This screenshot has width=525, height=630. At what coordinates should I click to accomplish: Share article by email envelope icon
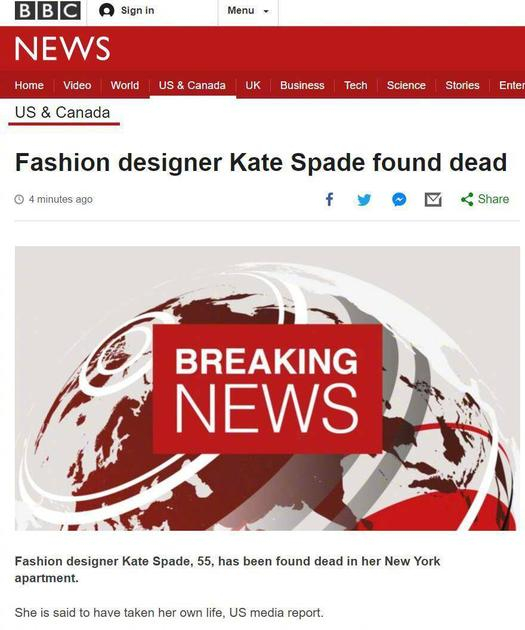433,199
